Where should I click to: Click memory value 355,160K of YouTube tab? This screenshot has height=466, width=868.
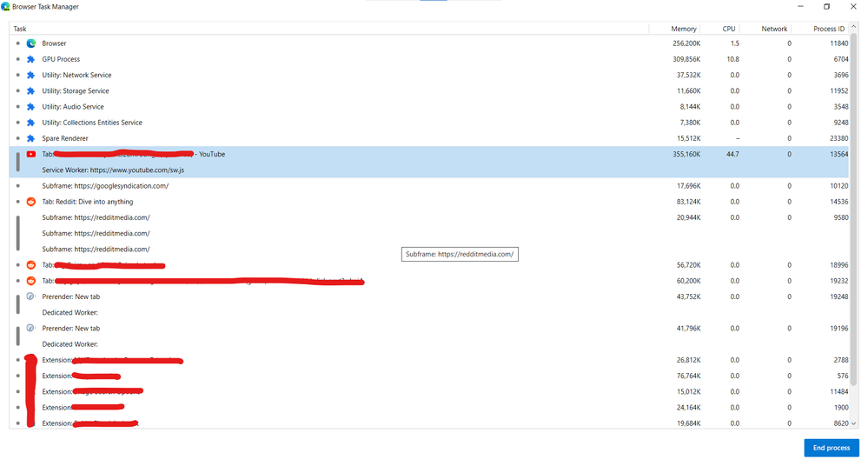(686, 154)
